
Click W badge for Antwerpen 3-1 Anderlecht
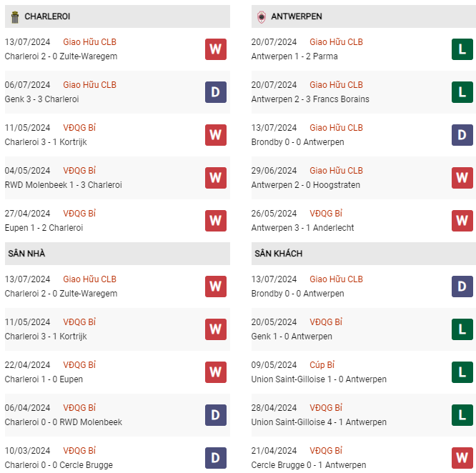coord(462,221)
